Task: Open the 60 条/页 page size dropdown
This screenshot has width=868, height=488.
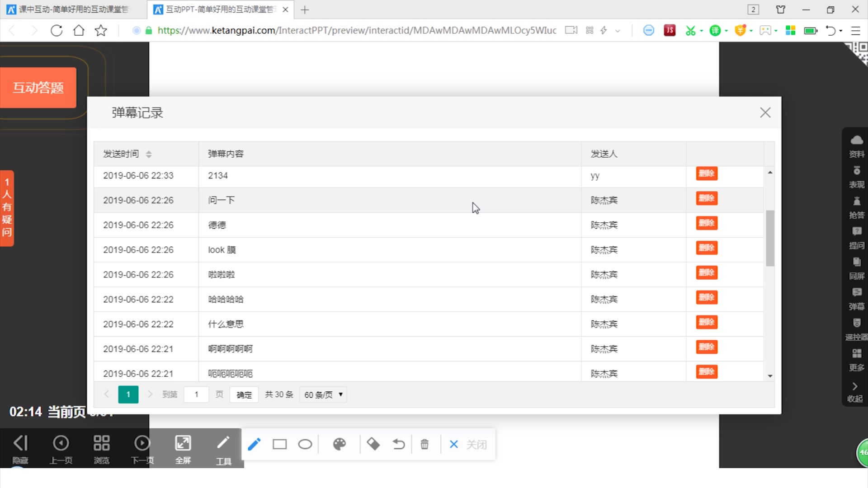Action: pos(323,395)
